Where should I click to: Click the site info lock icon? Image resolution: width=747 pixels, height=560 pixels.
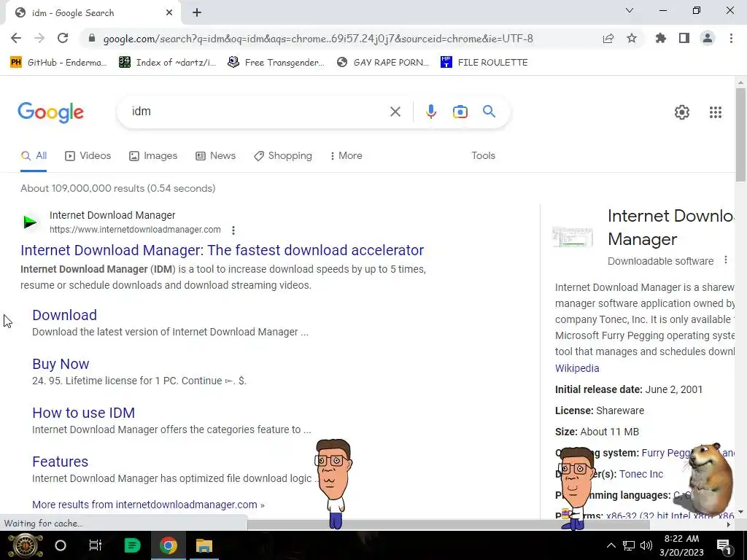pos(92,39)
